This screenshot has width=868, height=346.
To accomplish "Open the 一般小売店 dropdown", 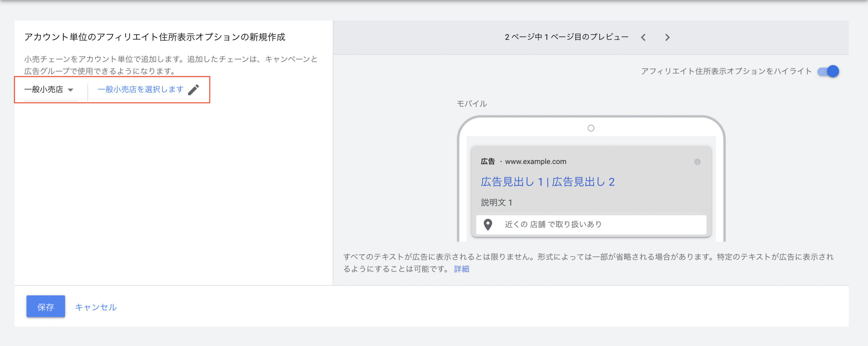I will pyautogui.click(x=49, y=90).
